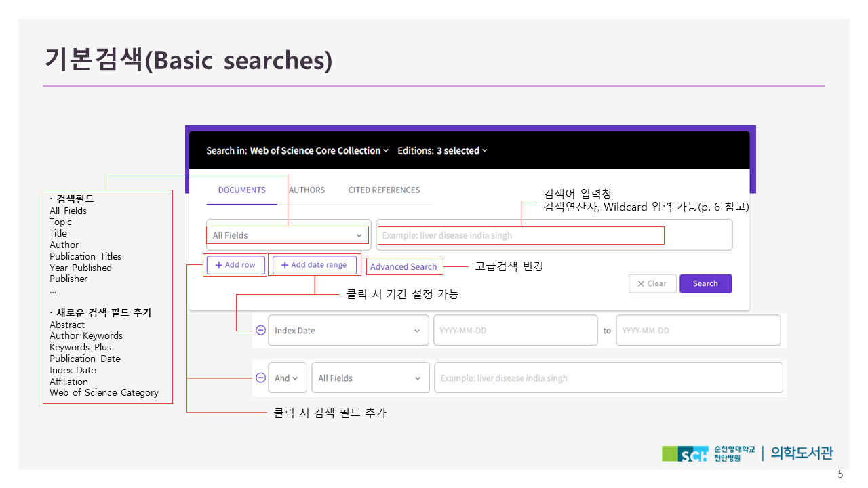Select the 'Keywords Plus' text

[x=80, y=347]
